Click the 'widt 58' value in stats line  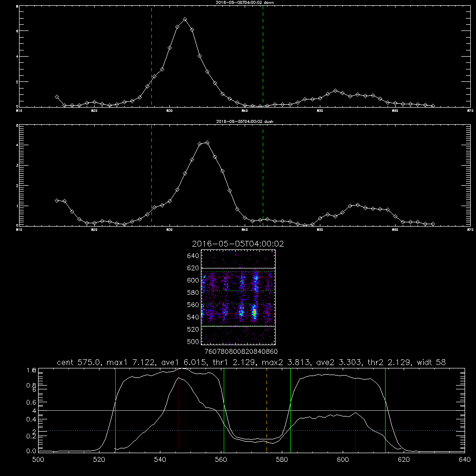pyautogui.click(x=431, y=362)
